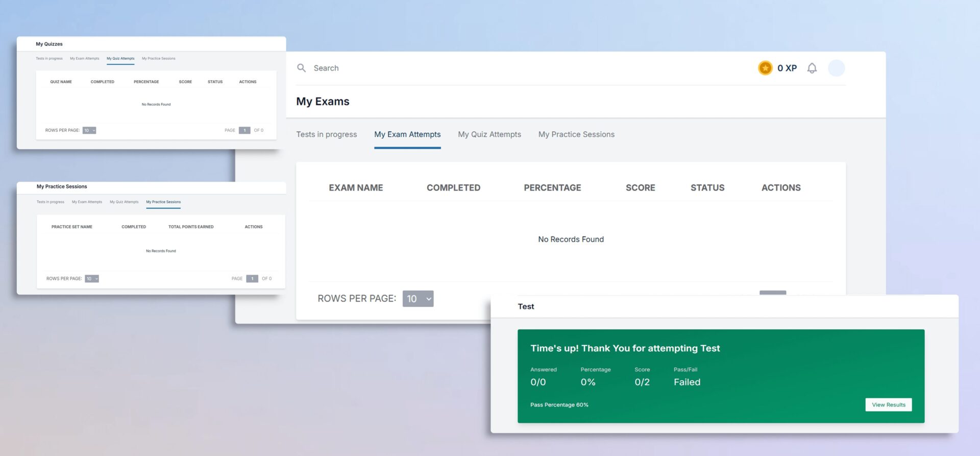Open My Practice Sessions tab in My Exams
This screenshot has width=980, height=456.
(x=576, y=134)
